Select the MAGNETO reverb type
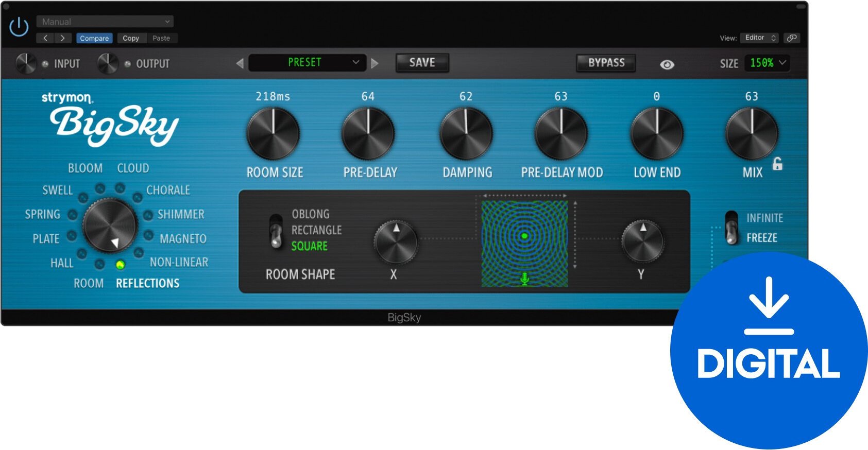The height and width of the screenshot is (450, 868). click(183, 239)
